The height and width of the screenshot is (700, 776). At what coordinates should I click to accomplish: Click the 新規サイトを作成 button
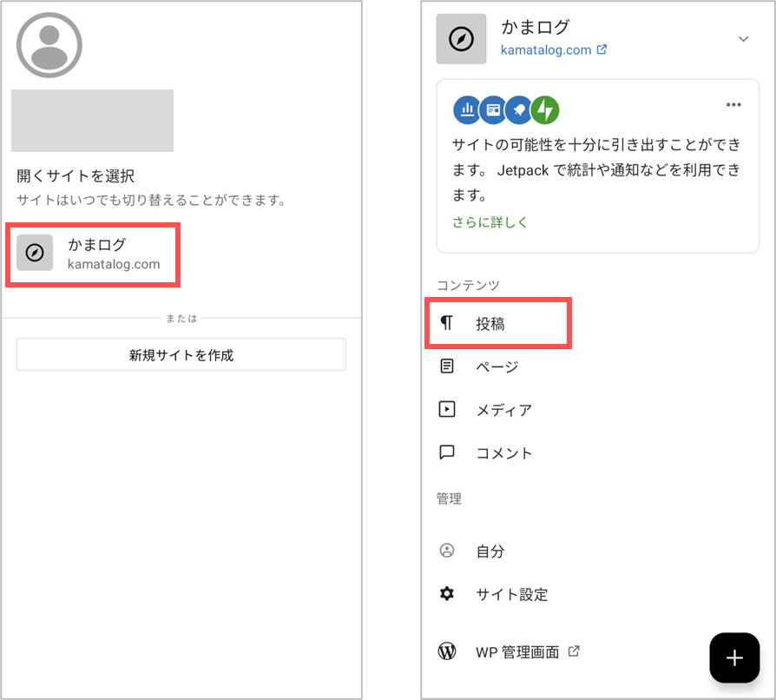coord(181,354)
